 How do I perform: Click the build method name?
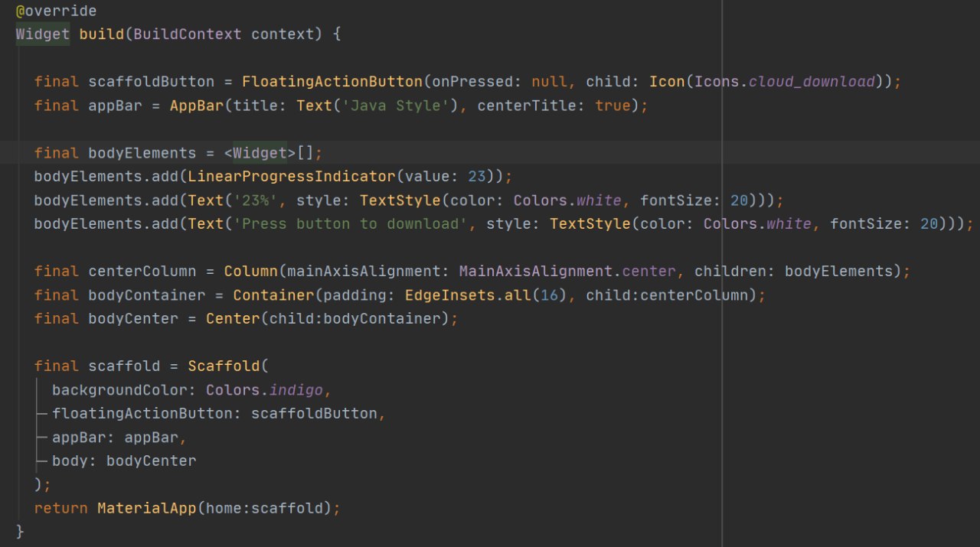pos(101,35)
